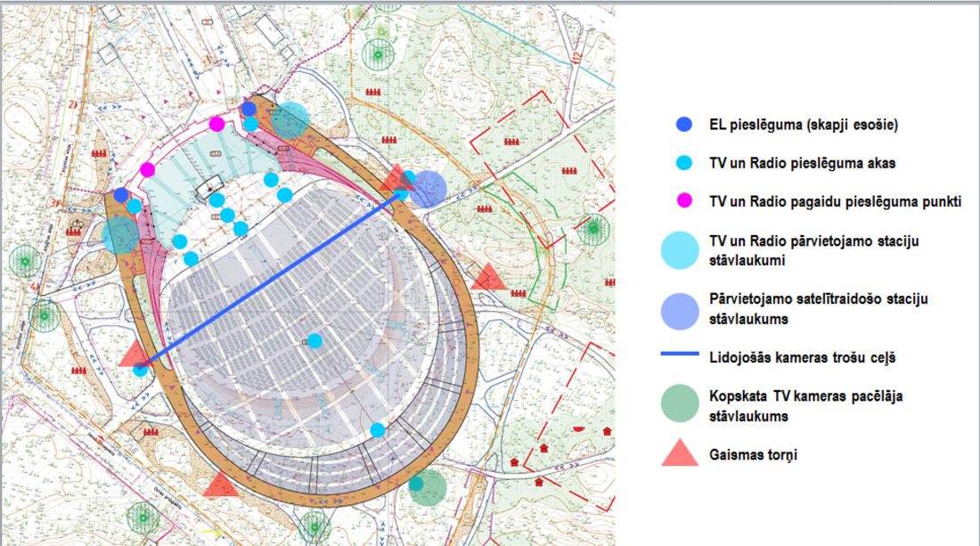Select large cyan pārvietojamo staciju legend circle

[684, 250]
